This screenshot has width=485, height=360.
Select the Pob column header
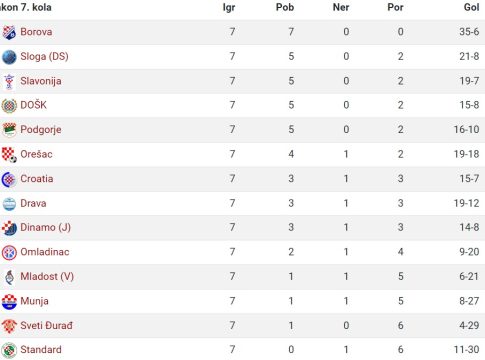point(285,7)
